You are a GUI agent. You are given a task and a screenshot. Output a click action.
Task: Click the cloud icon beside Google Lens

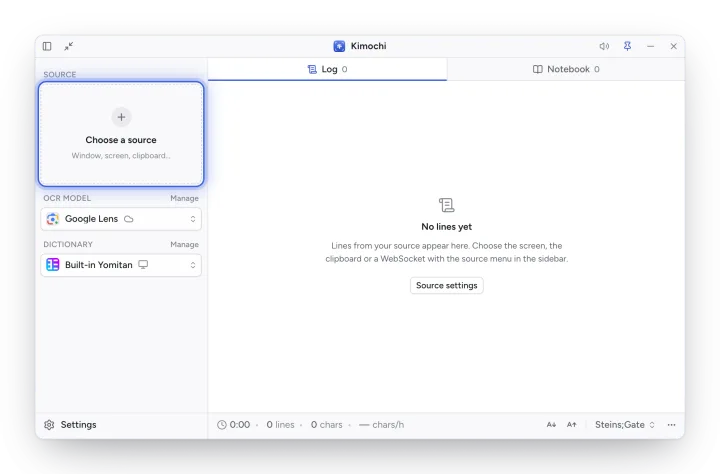click(x=129, y=219)
